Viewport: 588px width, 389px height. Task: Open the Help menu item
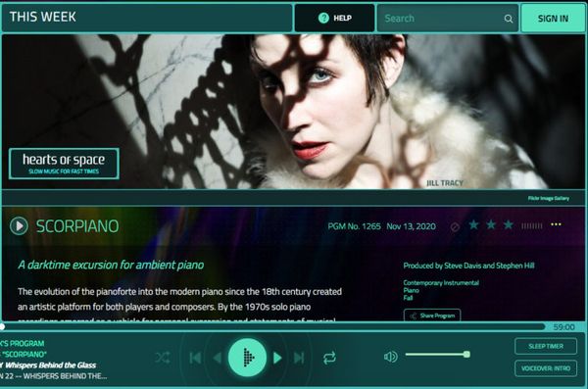[334, 18]
